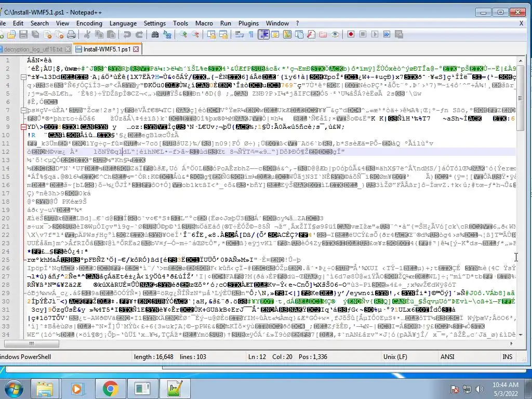Open the Replace toolbar icon
The width and height of the screenshot is (532, 399).
167,34
